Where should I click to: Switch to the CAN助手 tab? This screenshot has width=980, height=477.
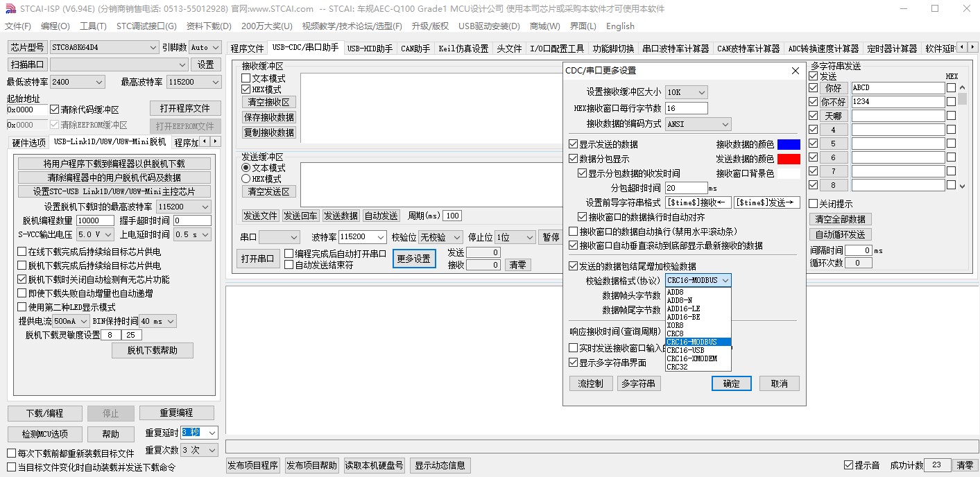pos(415,49)
